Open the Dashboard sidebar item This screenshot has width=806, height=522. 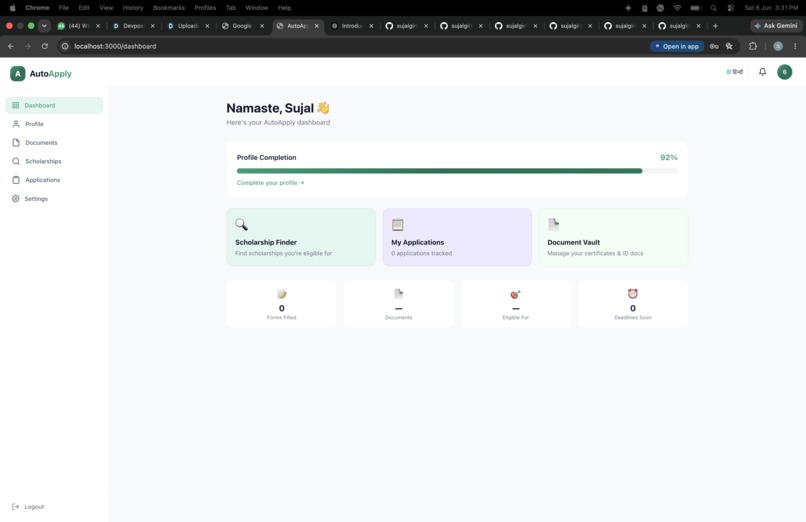(54, 105)
